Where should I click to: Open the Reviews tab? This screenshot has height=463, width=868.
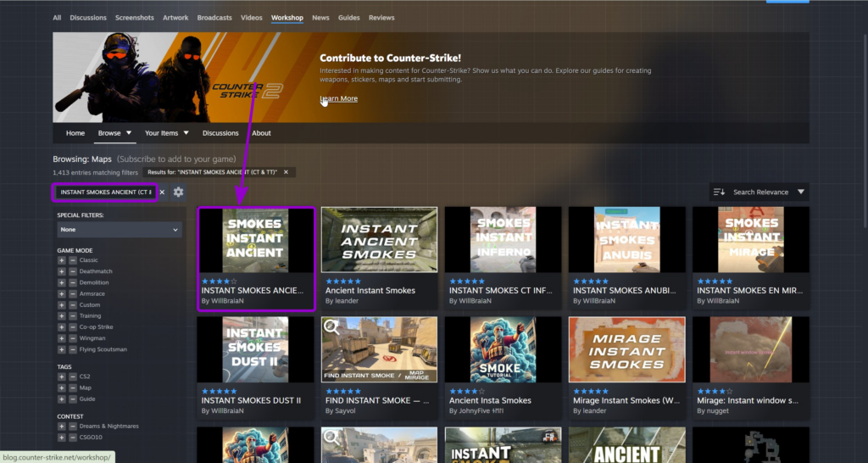pyautogui.click(x=381, y=18)
